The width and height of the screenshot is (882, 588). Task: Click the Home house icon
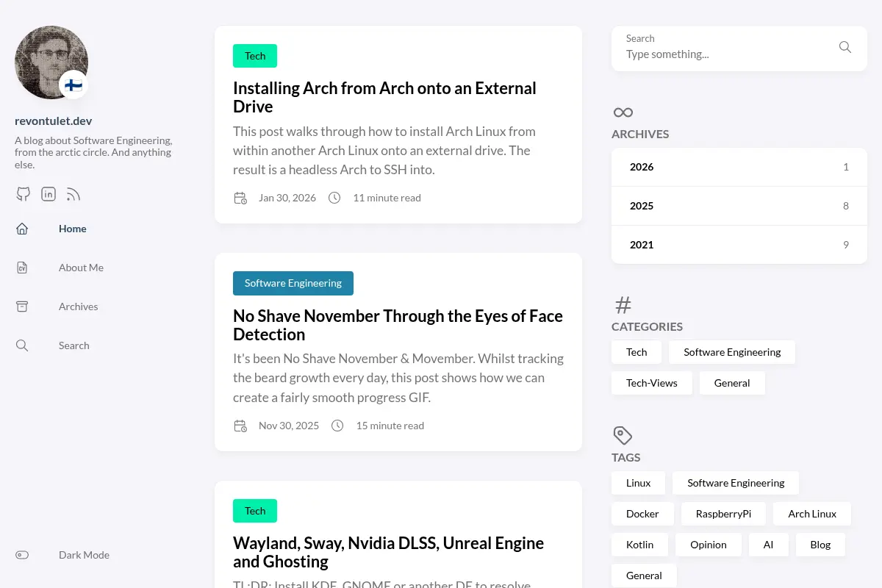pyautogui.click(x=22, y=229)
